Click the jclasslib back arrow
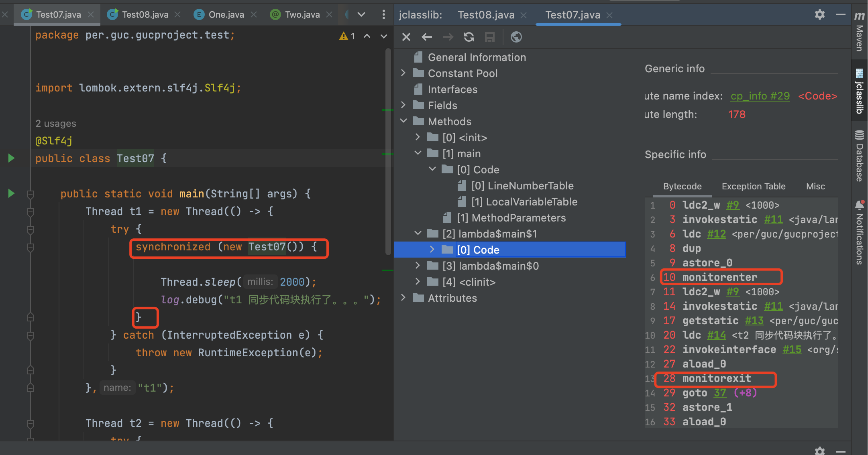Viewport: 868px width, 455px height. (426, 37)
